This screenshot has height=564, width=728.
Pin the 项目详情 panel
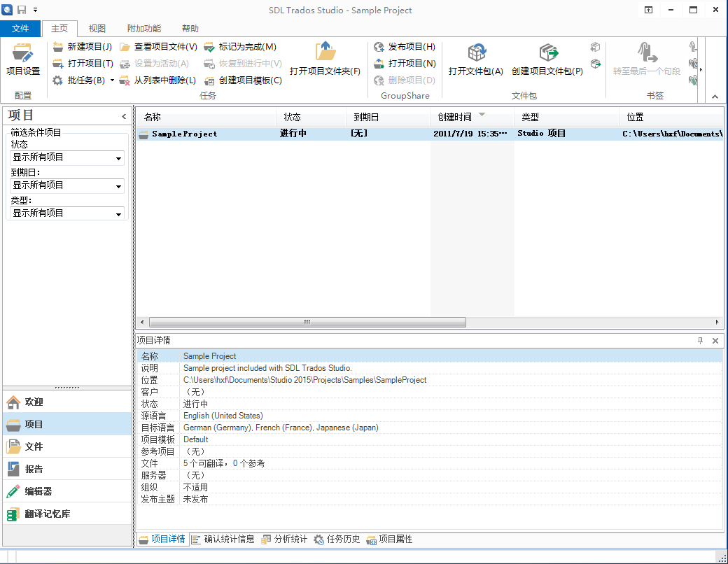700,341
